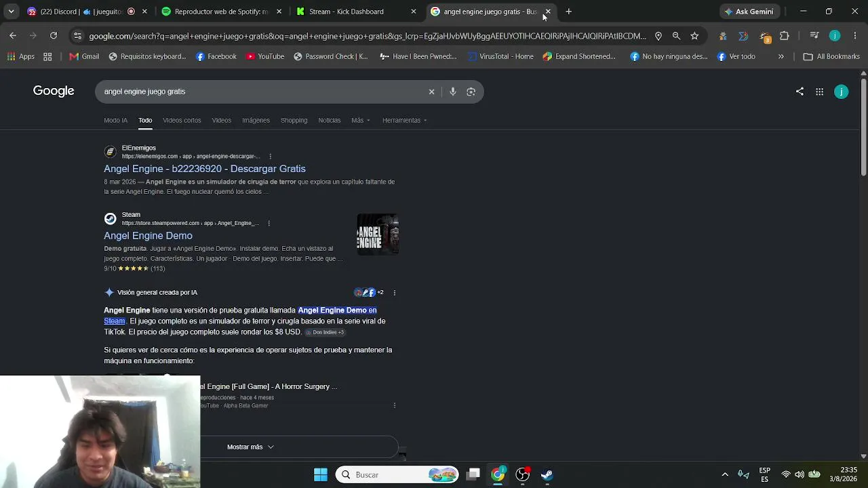Click the Chrome icon in the taskbar
The height and width of the screenshot is (488, 868).
click(498, 474)
